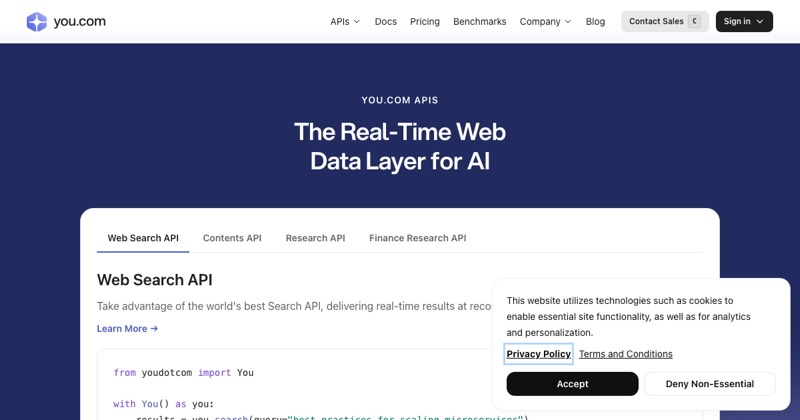Image resolution: width=800 pixels, height=420 pixels.
Task: Click the Company chevron arrow
Action: (x=568, y=21)
